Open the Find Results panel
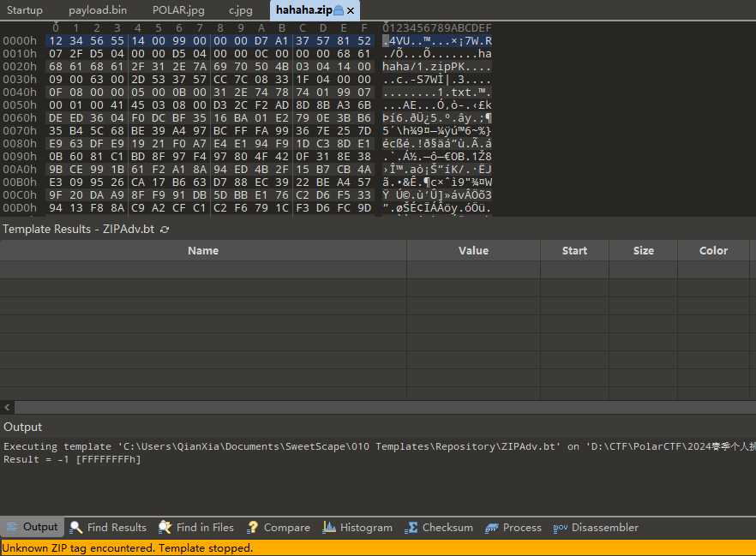The width and height of the screenshot is (756, 556). [x=108, y=528]
